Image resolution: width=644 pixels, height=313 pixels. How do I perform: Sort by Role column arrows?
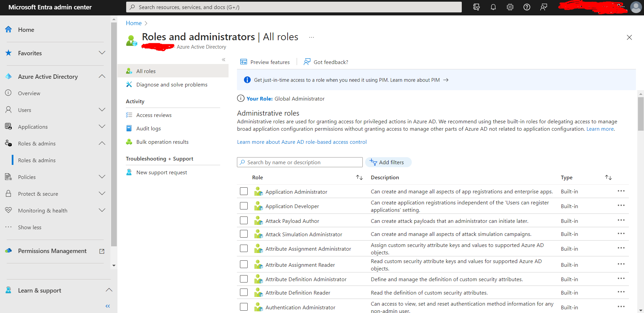click(359, 177)
